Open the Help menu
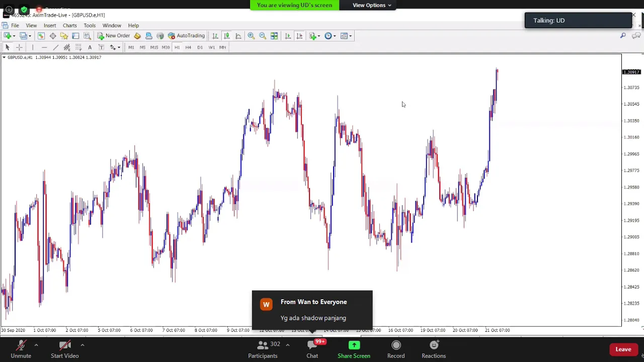Image resolution: width=644 pixels, height=362 pixels. (x=133, y=25)
